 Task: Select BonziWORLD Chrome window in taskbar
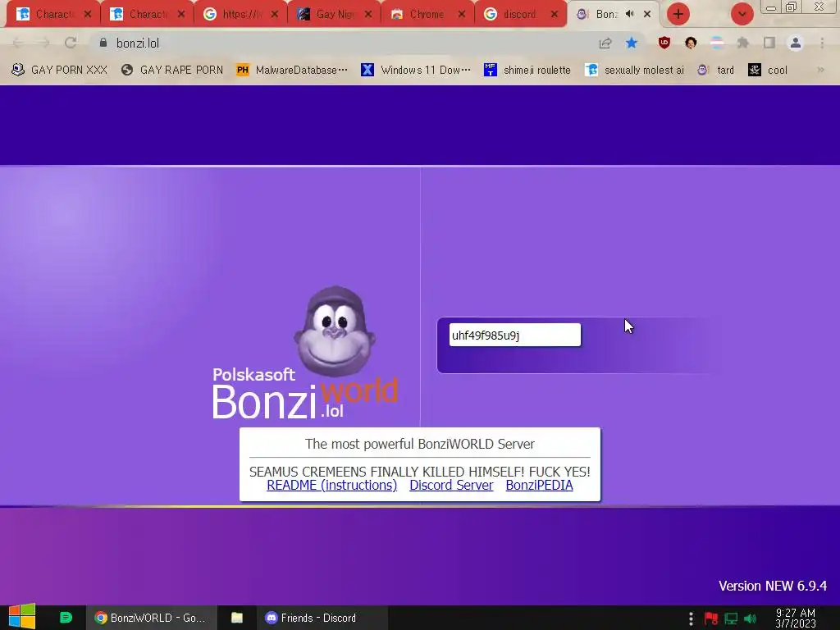pyautogui.click(x=151, y=618)
